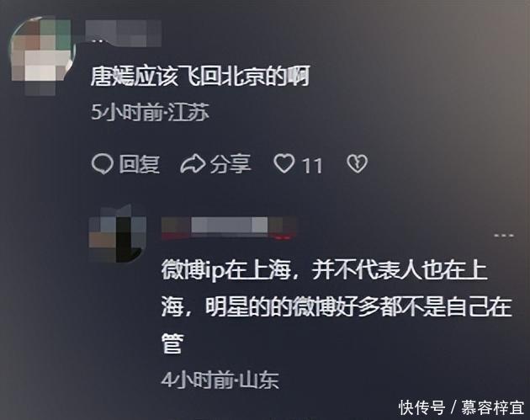
Task: Select the comment text 唐嫣应该飞回北京的啊
Action: 200,76
